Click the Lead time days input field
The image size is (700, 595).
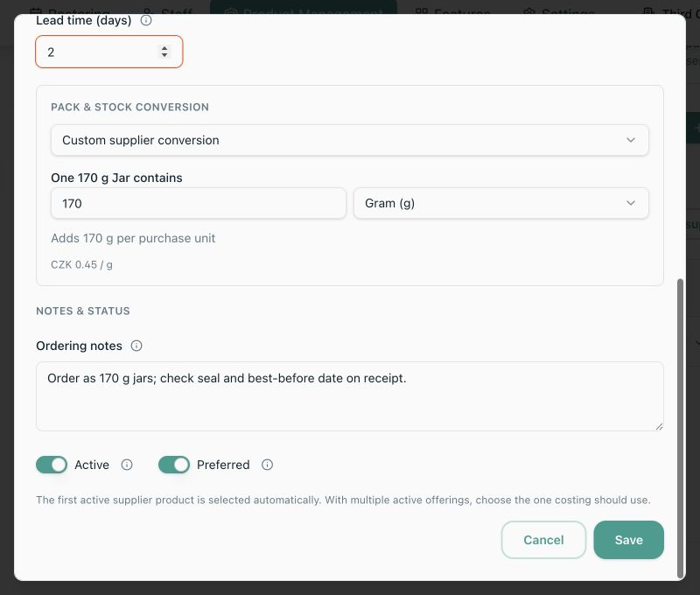point(108,52)
